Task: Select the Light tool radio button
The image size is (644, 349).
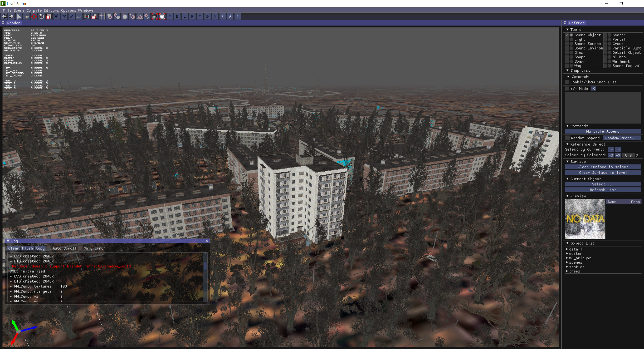Action: pos(572,39)
